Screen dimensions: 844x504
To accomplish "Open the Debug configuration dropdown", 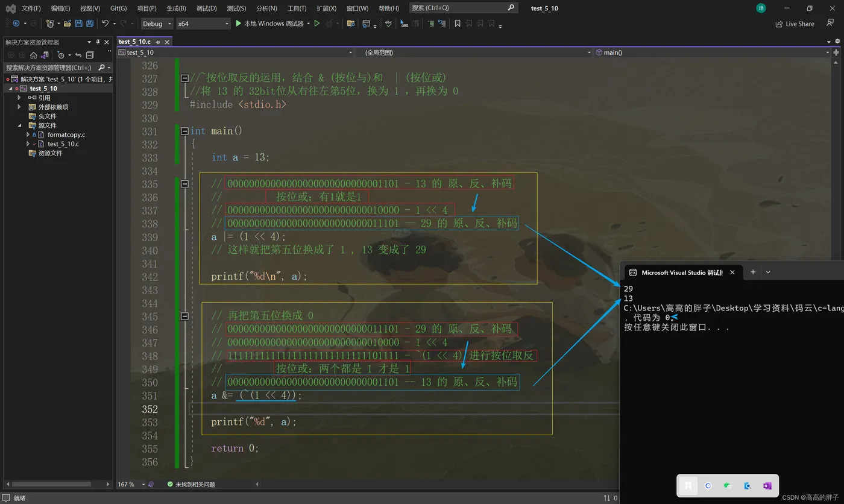I will [157, 24].
